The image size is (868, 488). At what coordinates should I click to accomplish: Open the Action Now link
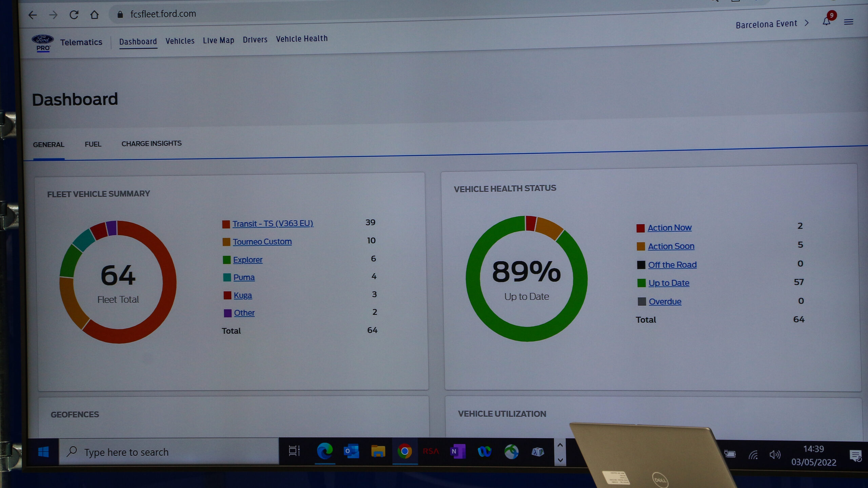click(x=669, y=228)
